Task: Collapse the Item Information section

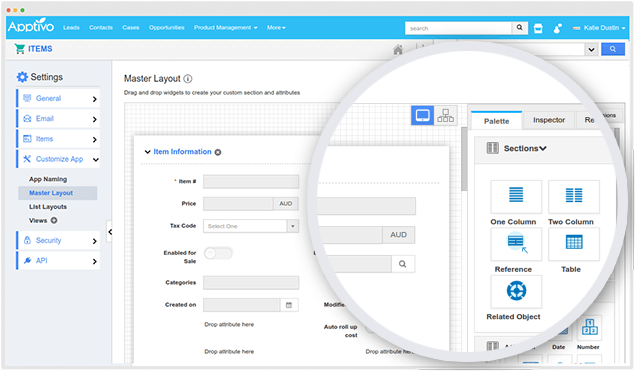Action: [x=147, y=152]
